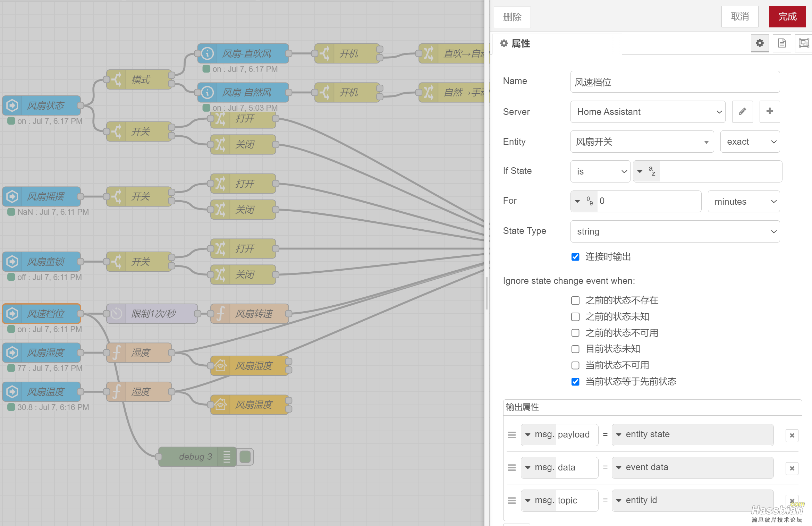Select the 限制1次/秒 delay node
The width and height of the screenshot is (812, 526).
click(x=152, y=314)
